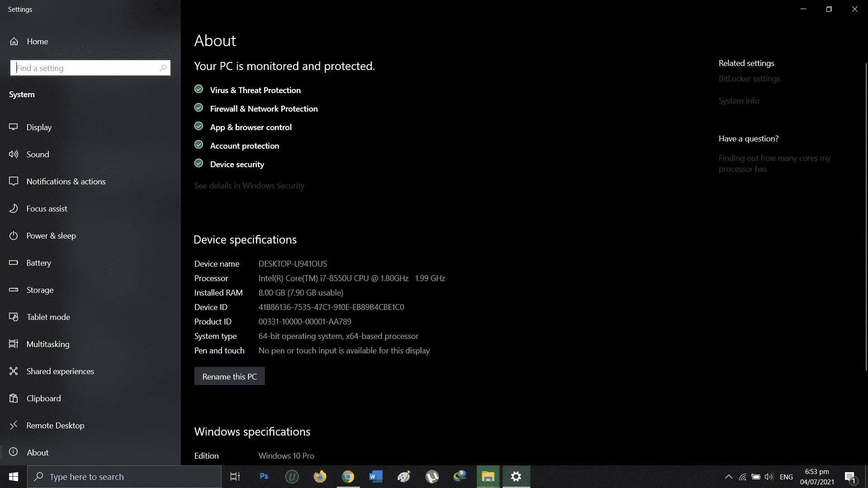Click the Multitasking icon in sidebar
Image resolution: width=868 pixels, height=488 pixels.
pos(14,344)
